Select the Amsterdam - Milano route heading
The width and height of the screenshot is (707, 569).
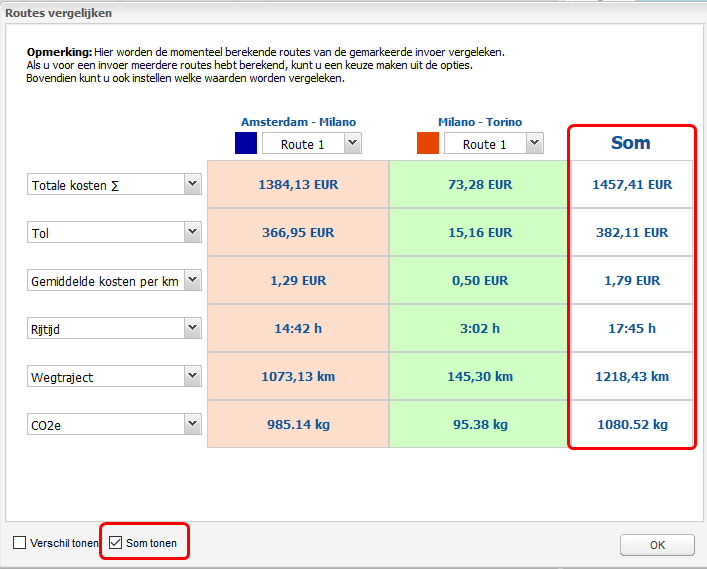click(x=298, y=122)
